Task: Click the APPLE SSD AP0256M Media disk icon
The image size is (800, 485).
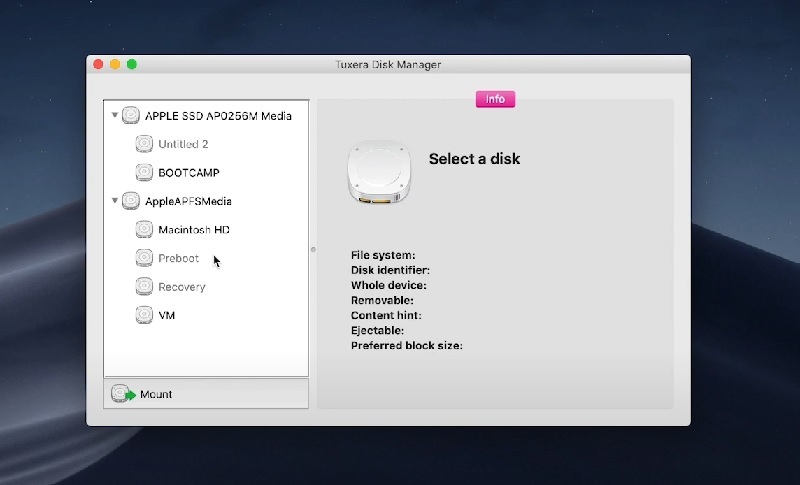Action: coord(131,115)
